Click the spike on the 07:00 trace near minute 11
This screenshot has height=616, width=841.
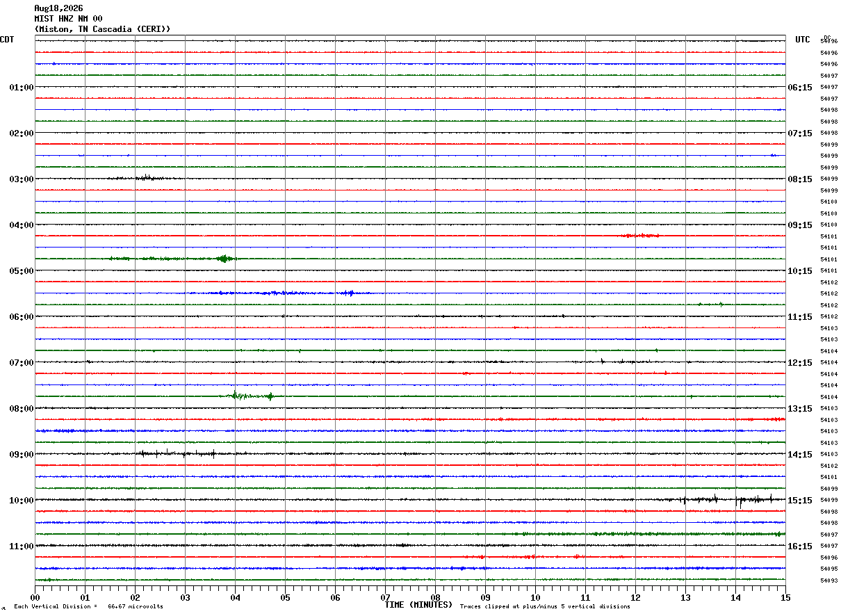603,361
